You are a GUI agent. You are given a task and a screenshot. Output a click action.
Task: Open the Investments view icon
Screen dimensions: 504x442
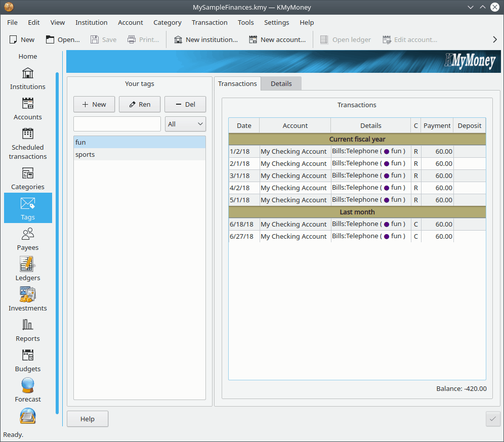pos(28,294)
